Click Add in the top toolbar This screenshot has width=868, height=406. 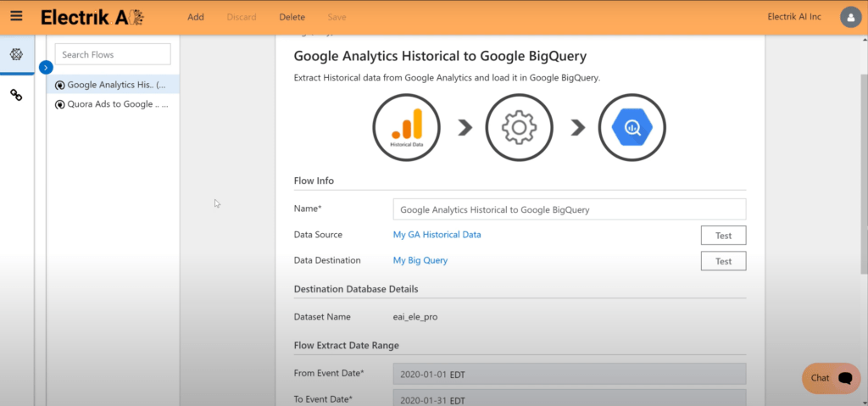196,17
